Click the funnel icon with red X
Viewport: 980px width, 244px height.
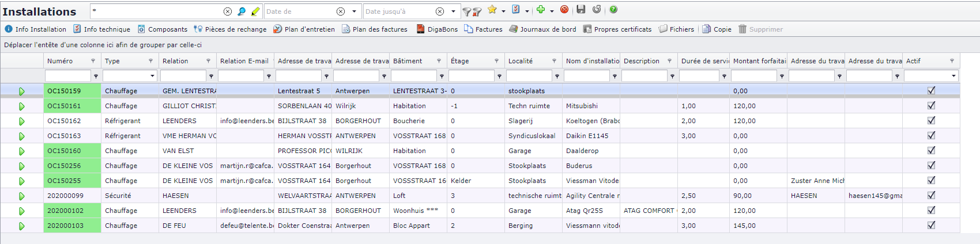(477, 12)
